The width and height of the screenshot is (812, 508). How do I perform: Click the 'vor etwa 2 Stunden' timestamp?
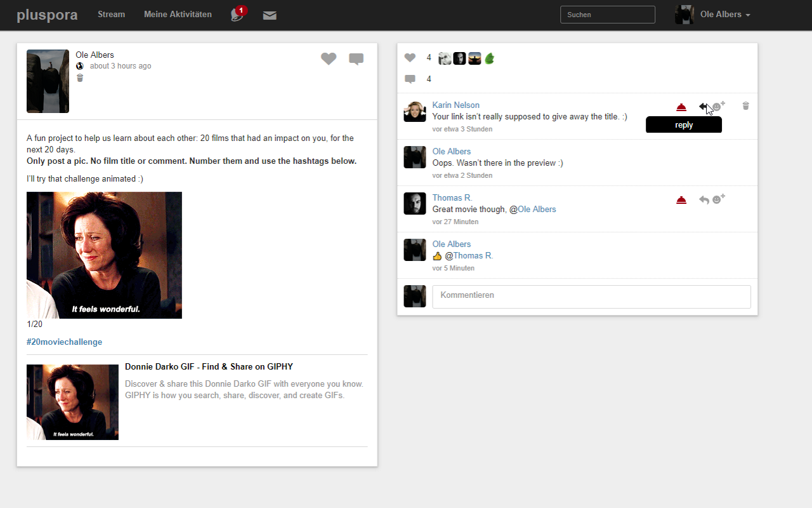(x=462, y=176)
